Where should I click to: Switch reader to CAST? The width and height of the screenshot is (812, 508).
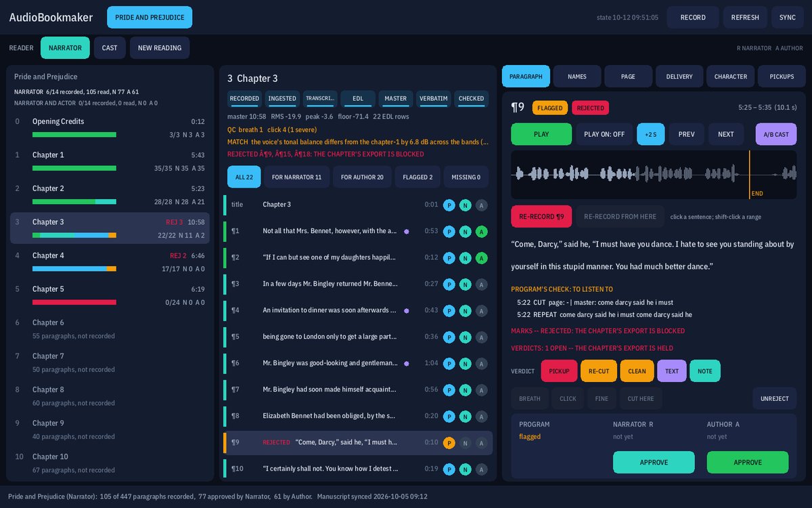(110, 48)
